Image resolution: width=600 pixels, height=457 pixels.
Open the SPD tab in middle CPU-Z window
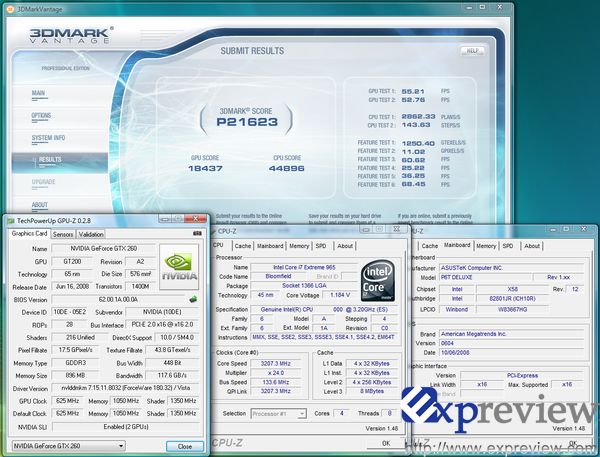321,246
